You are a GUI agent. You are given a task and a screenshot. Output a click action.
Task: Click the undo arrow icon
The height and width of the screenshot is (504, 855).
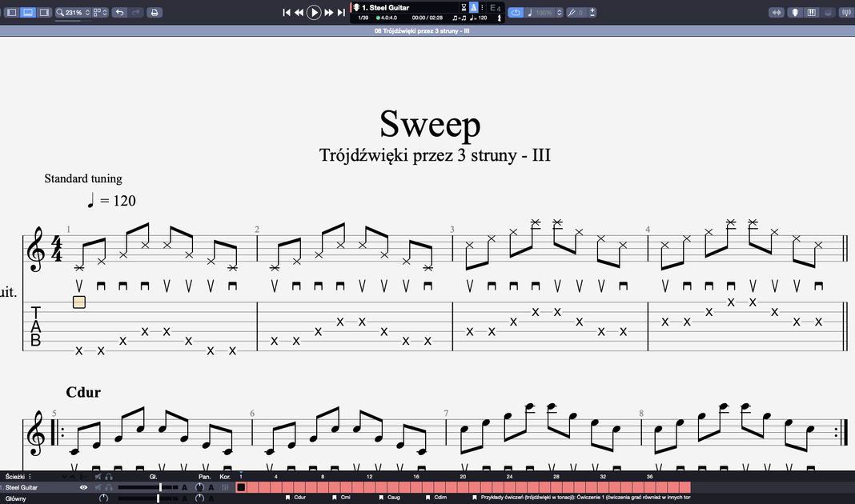pyautogui.click(x=119, y=13)
